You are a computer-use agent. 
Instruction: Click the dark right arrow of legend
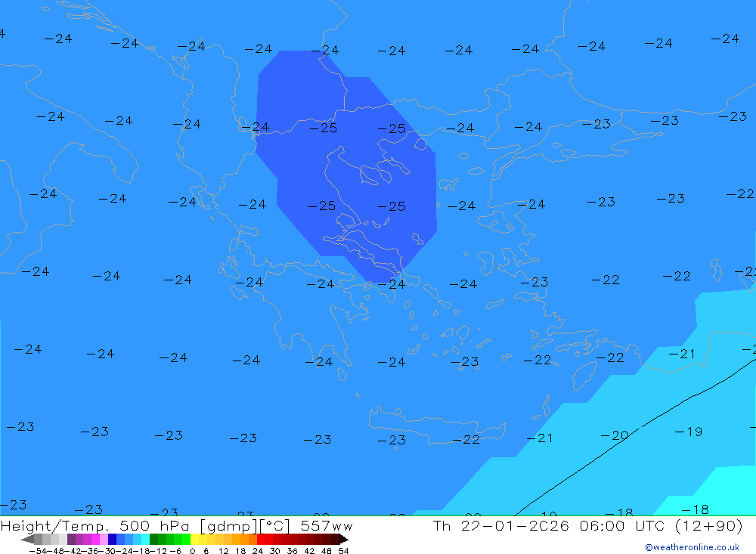click(x=344, y=540)
